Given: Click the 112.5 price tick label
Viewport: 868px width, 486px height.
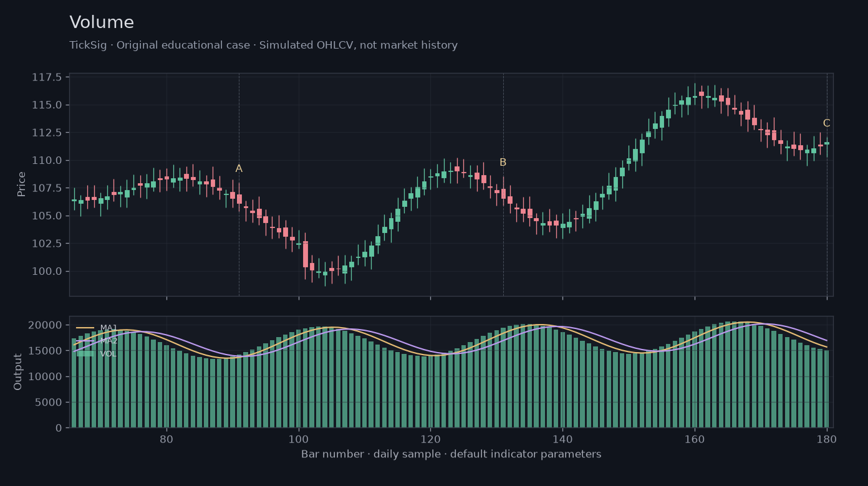Looking at the screenshot, I should (x=47, y=133).
